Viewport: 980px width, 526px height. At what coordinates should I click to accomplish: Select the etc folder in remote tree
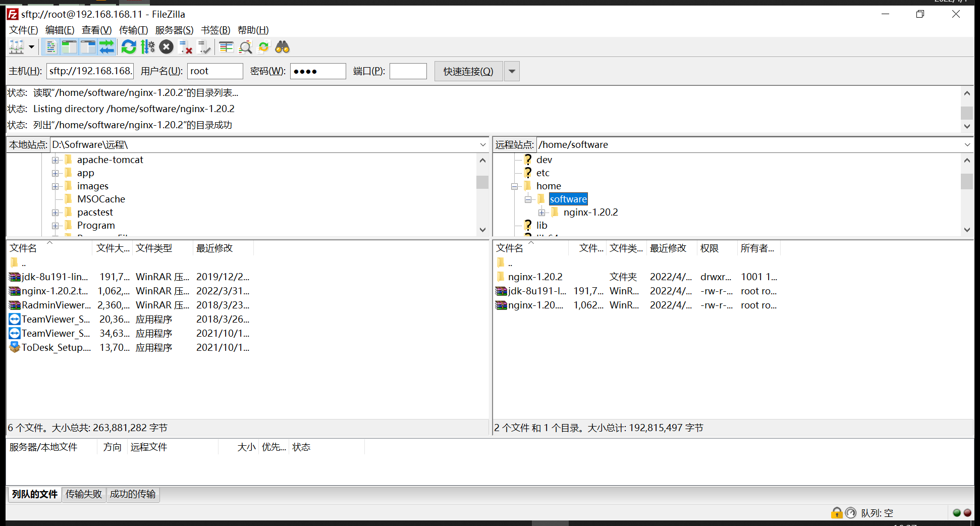coord(542,173)
